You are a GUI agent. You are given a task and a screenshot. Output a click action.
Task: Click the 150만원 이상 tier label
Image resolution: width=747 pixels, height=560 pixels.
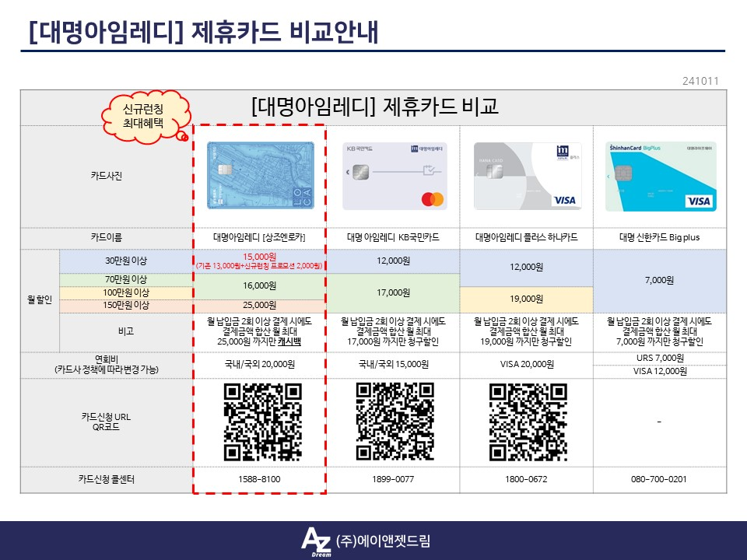126,305
